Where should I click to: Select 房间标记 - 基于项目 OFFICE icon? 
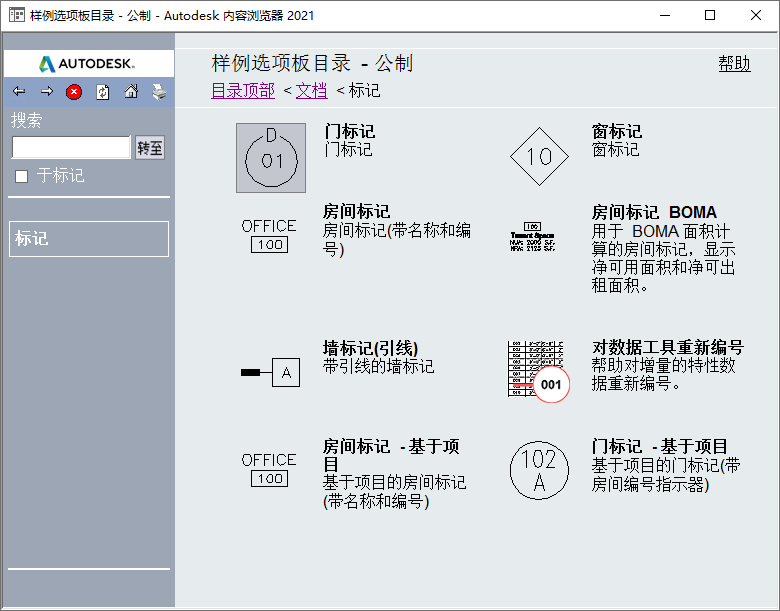(x=269, y=469)
